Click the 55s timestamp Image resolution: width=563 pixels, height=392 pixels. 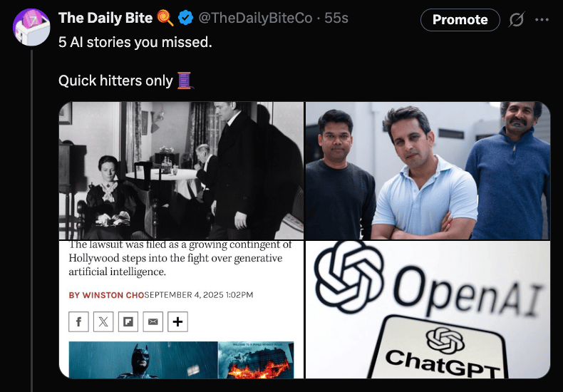336,18
